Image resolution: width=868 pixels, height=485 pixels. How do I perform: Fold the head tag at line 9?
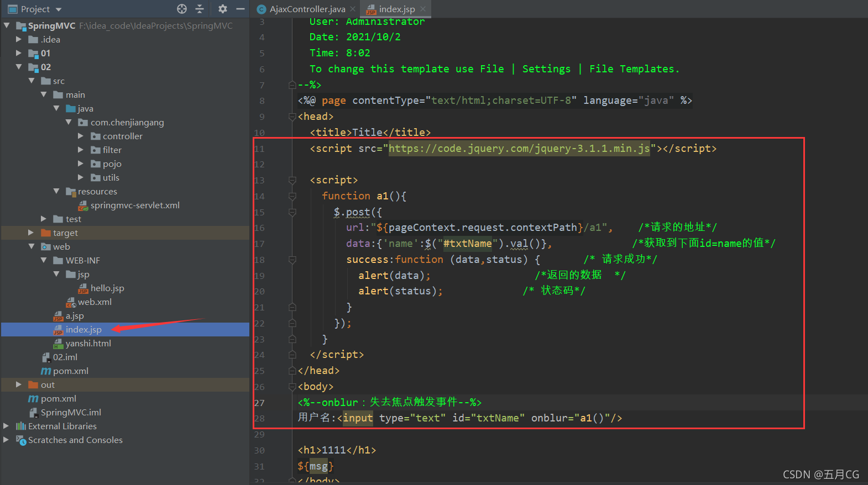point(292,117)
